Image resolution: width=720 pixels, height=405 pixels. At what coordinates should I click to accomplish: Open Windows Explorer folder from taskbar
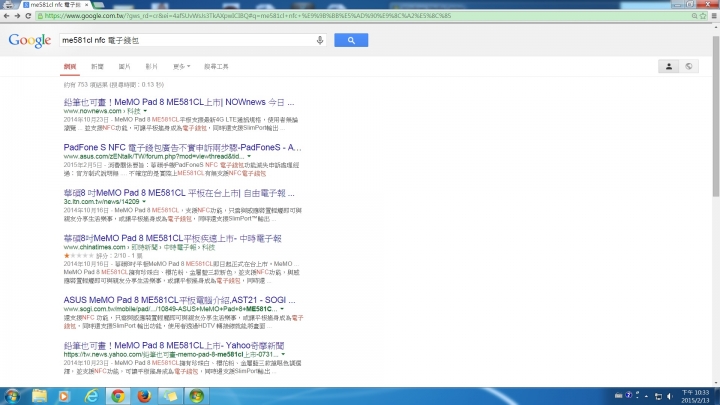(39, 396)
